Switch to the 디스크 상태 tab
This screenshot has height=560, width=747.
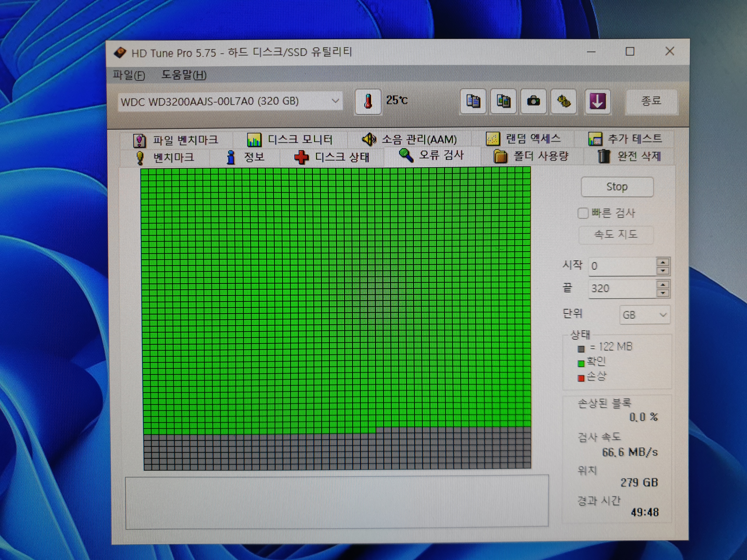click(332, 157)
